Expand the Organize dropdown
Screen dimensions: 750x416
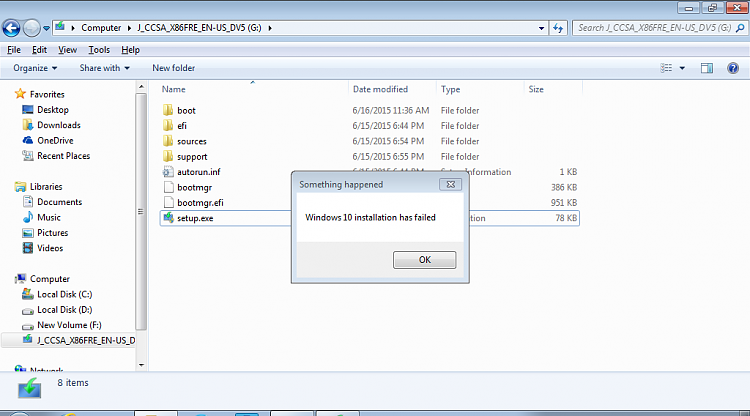[x=35, y=68]
